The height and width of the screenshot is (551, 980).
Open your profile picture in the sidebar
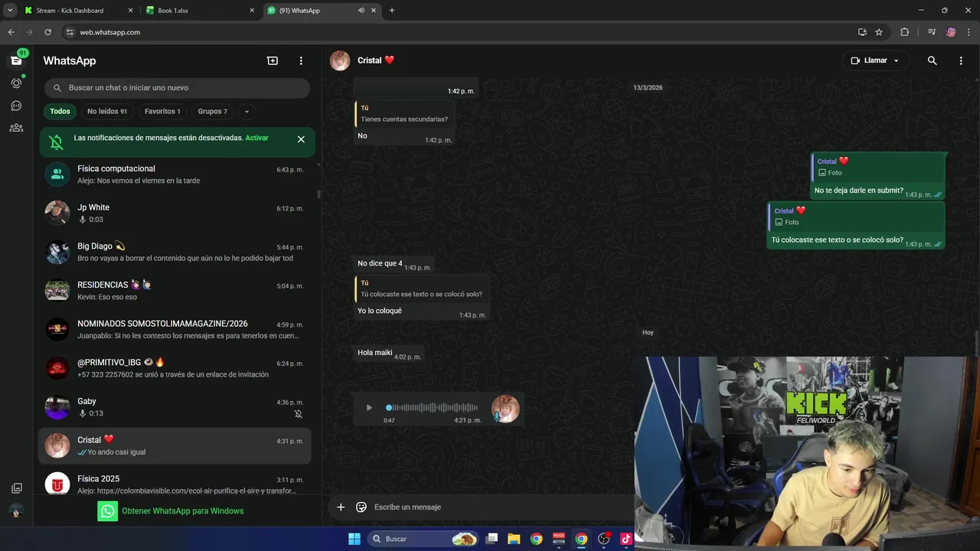pyautogui.click(x=16, y=511)
